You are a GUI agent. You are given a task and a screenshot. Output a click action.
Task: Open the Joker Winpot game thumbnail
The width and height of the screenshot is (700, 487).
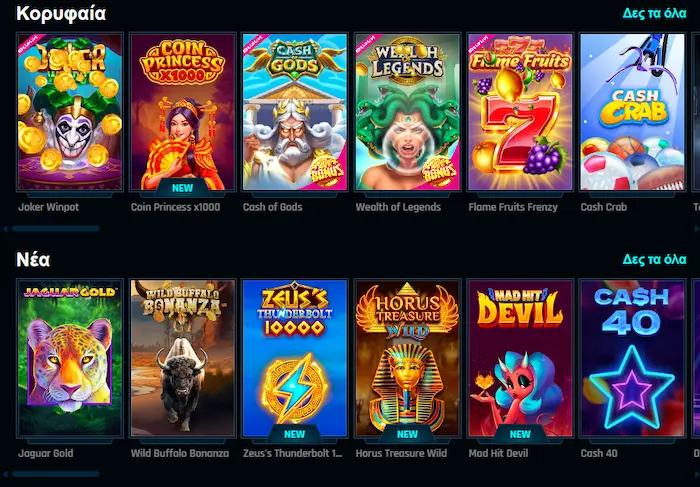point(70,112)
